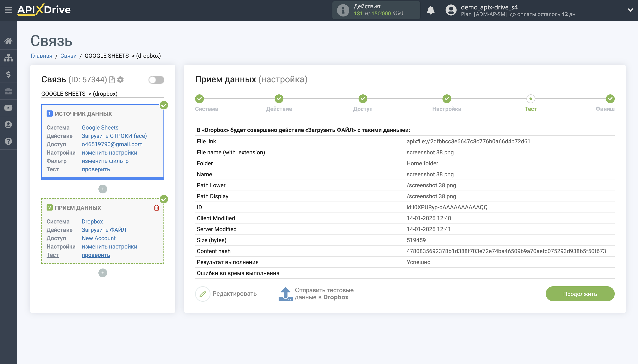Click the payments dollar icon in the sidebar
This screenshot has width=638, height=364.
pyautogui.click(x=8, y=74)
